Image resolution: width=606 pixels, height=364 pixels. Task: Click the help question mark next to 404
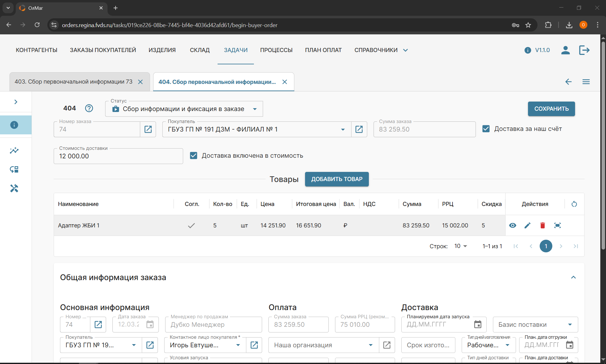pyautogui.click(x=89, y=108)
